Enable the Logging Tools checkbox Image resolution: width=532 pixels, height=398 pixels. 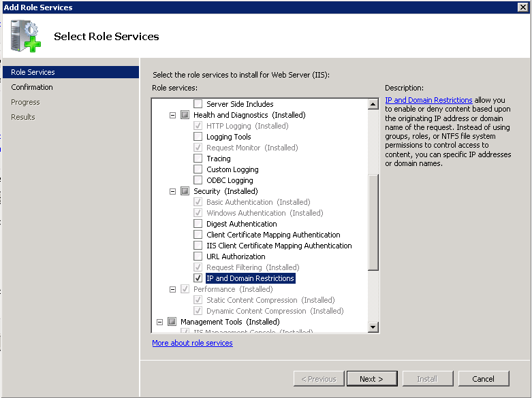[198, 137]
